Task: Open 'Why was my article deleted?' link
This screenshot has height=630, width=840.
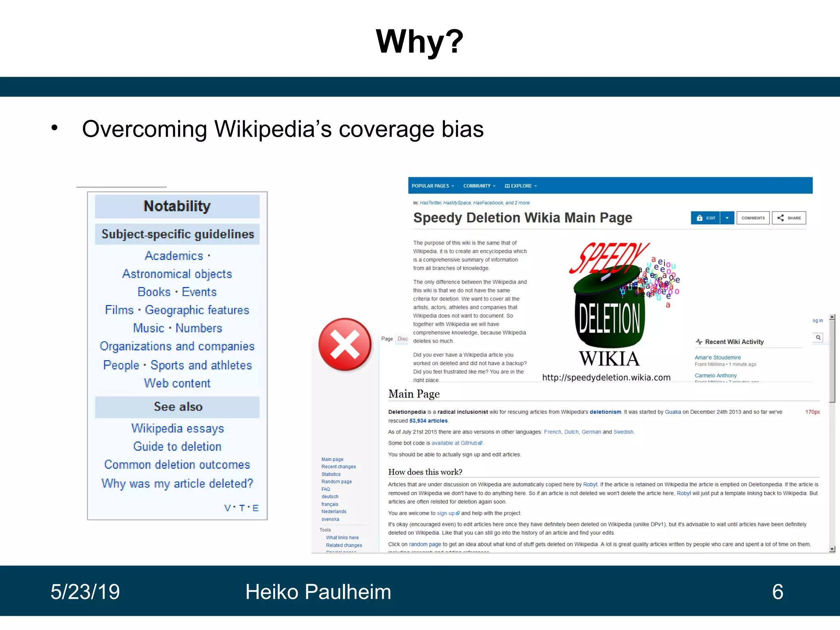Action: (177, 484)
